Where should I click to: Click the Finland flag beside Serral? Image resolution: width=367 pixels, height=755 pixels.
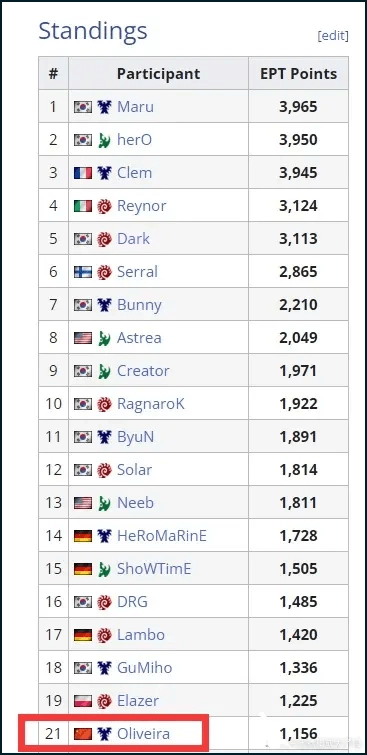[83, 272]
